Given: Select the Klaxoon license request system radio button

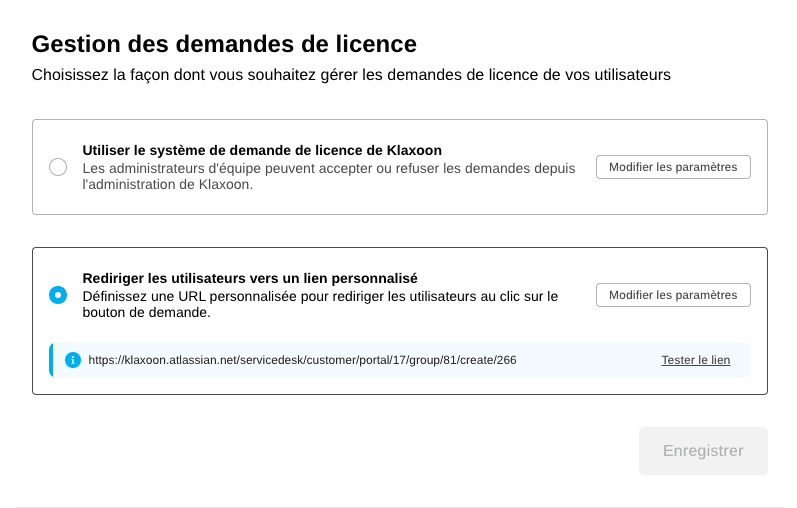Looking at the screenshot, I should click(x=58, y=167).
